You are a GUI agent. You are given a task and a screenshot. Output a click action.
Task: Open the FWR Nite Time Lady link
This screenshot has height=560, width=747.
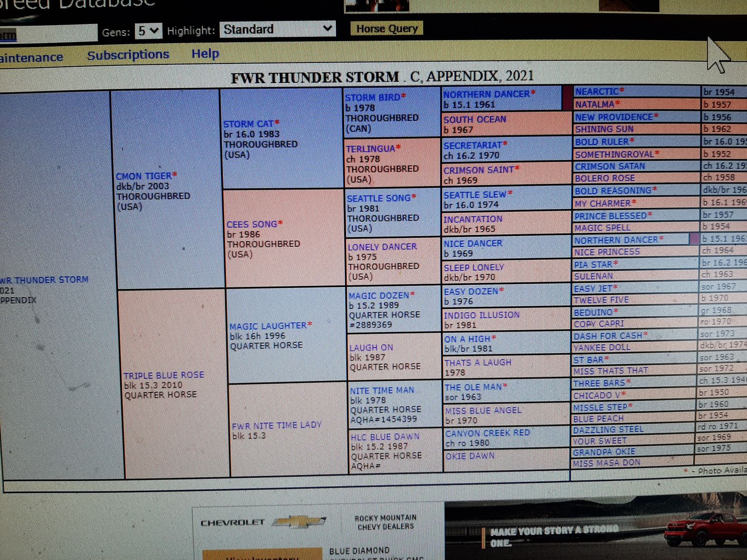point(276,425)
